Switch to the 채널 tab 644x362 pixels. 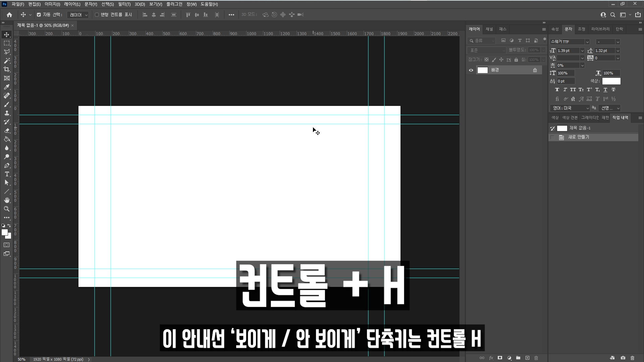(489, 29)
